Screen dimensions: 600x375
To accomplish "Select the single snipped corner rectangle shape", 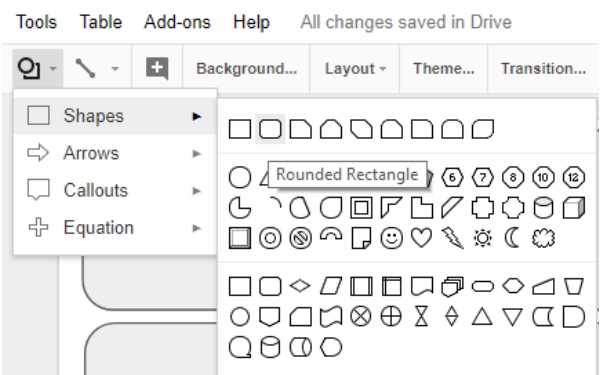I will 301,129.
